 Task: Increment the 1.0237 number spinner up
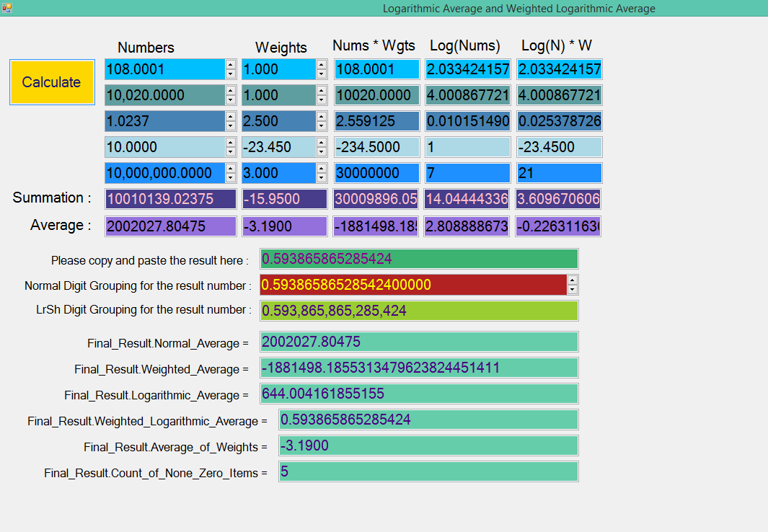point(231,117)
